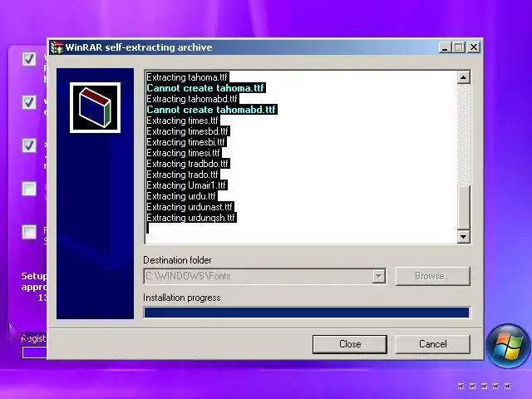Click the setup window progress bar
Screen dimensions: 532x399
tap(35, 352)
